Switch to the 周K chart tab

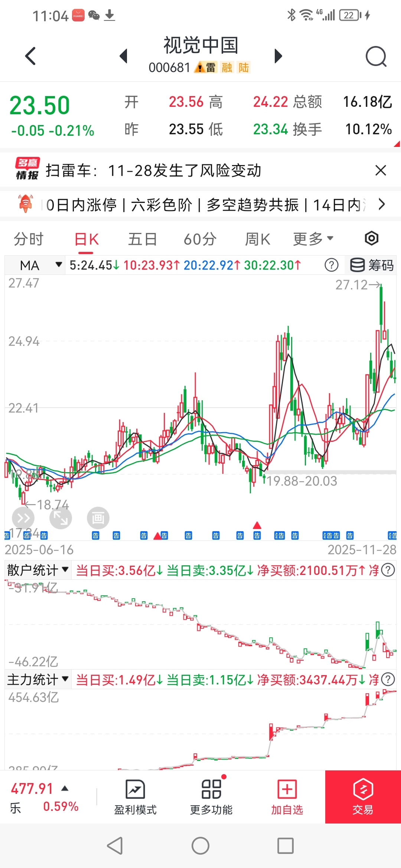pos(258,239)
